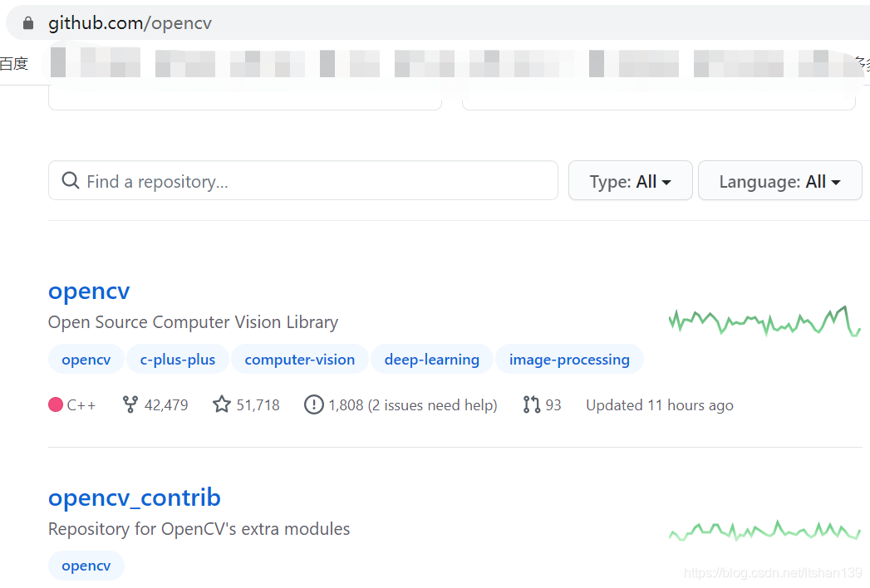Click the opencv topic tag under opencv_contrib
870x588 pixels.
(x=86, y=566)
